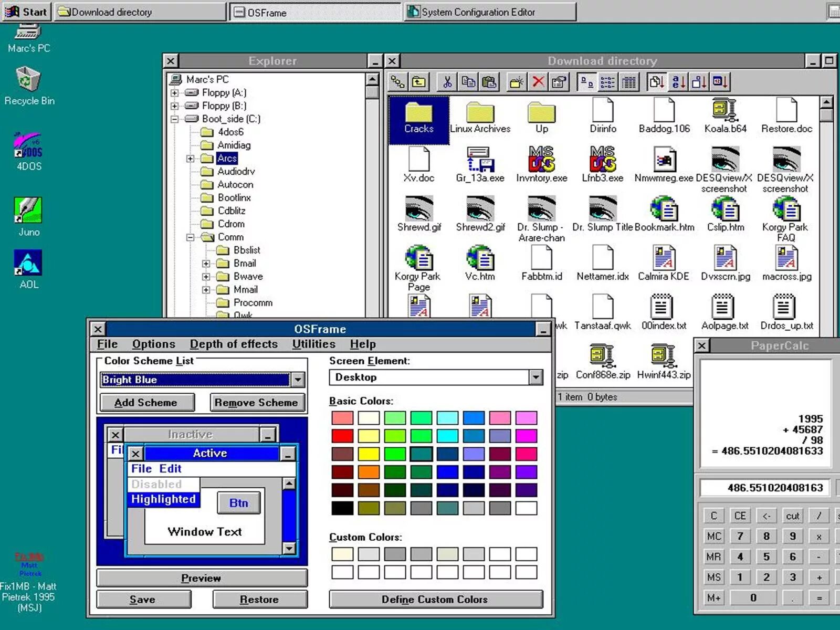Sort files by date with the calendar arrow icon
This screenshot has height=630, width=840.
pyautogui.click(x=719, y=82)
